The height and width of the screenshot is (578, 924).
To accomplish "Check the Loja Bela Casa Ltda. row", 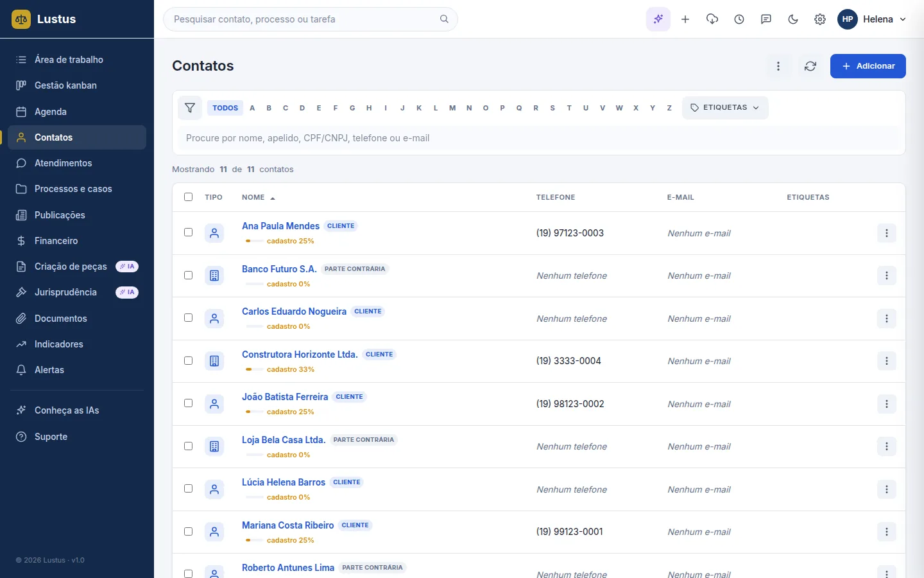I will (188, 446).
